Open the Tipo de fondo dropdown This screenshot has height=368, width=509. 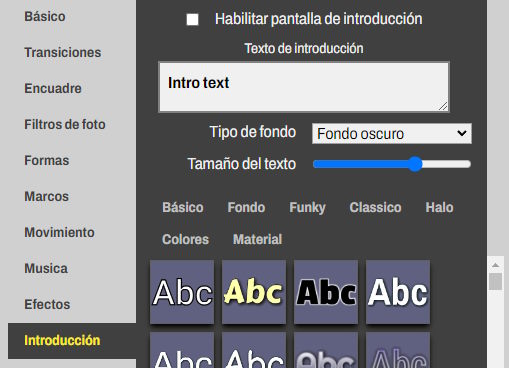[392, 134]
